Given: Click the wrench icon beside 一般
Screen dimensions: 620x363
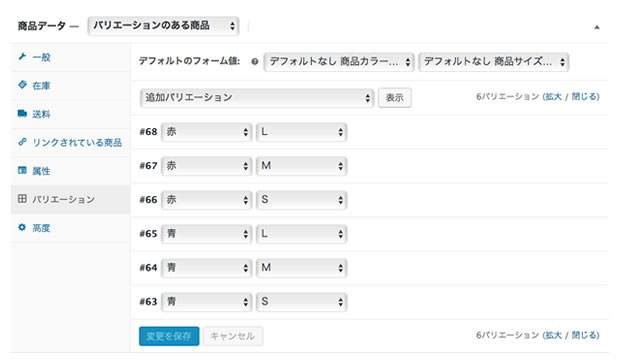Looking at the screenshot, I should 22,57.
